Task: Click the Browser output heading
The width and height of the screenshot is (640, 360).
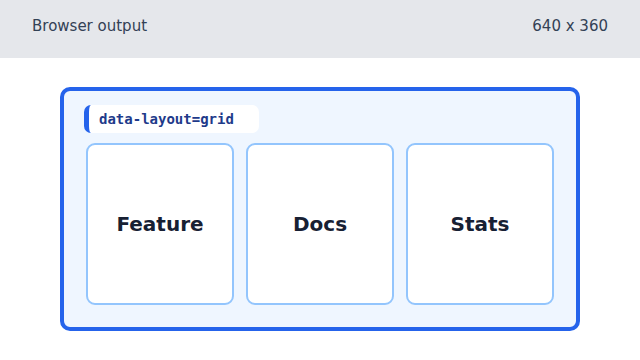Action: click(x=89, y=26)
